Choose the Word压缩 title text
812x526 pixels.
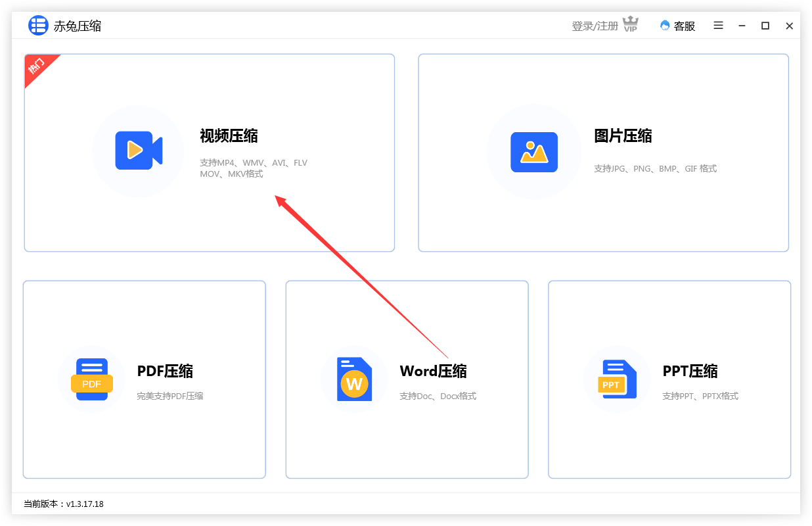[x=433, y=371]
